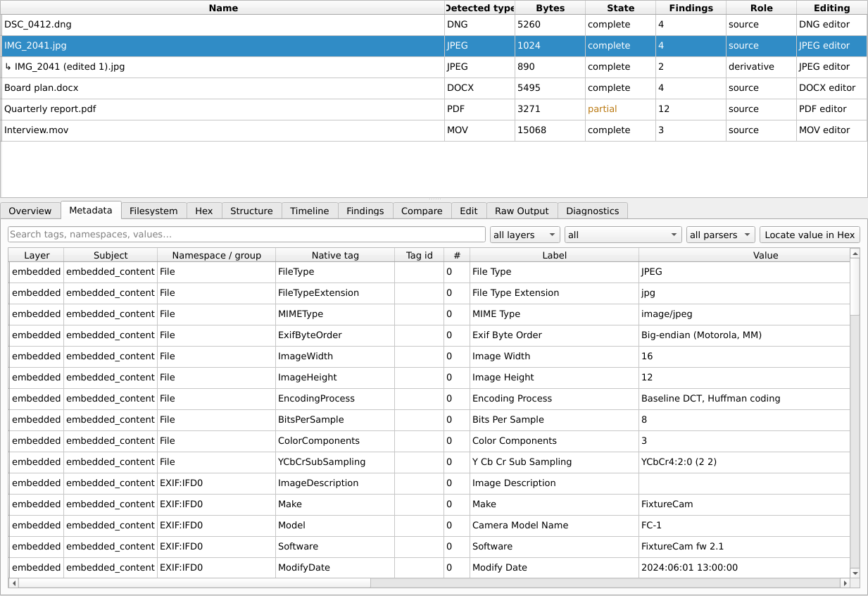Switch to the Compare tab
Viewport: 868px width, 596px height.
point(422,211)
